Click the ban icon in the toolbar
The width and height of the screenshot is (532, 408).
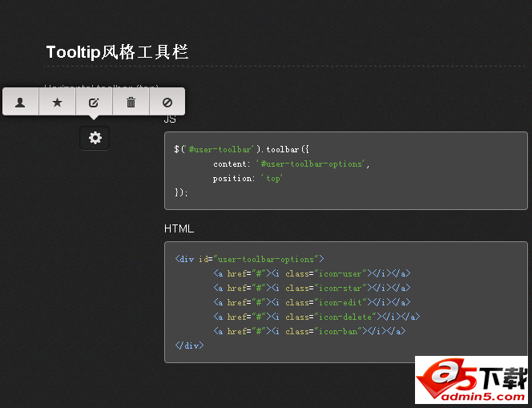(x=167, y=102)
